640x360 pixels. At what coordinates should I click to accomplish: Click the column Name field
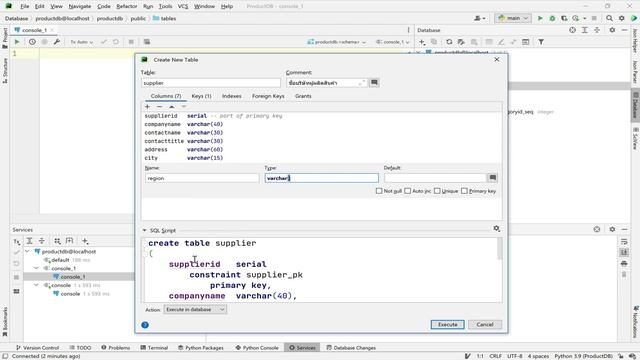click(x=202, y=178)
